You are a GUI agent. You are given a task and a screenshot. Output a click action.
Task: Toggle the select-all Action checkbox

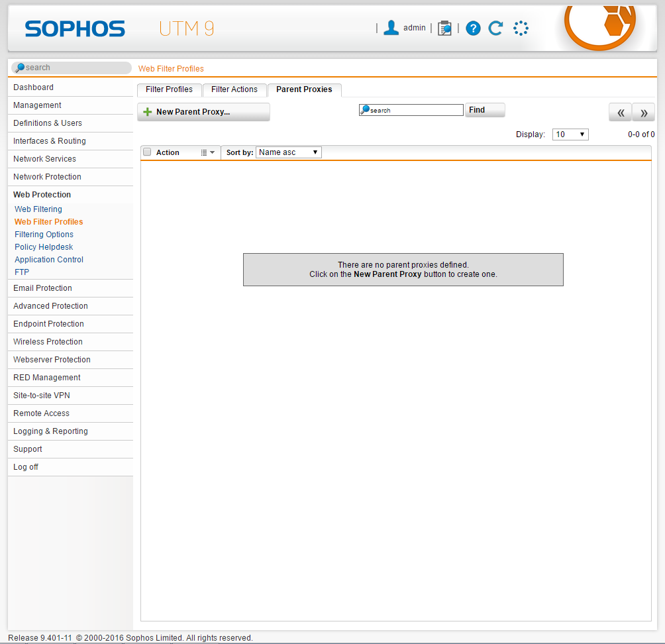tap(147, 152)
